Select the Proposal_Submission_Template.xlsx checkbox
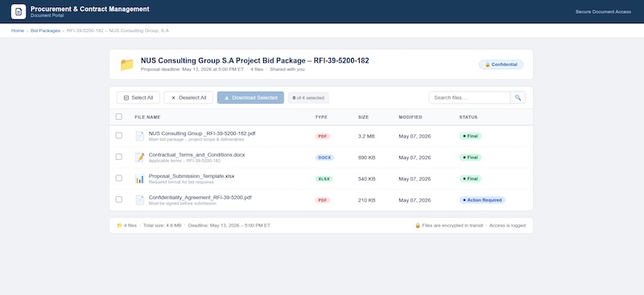 coord(118,178)
